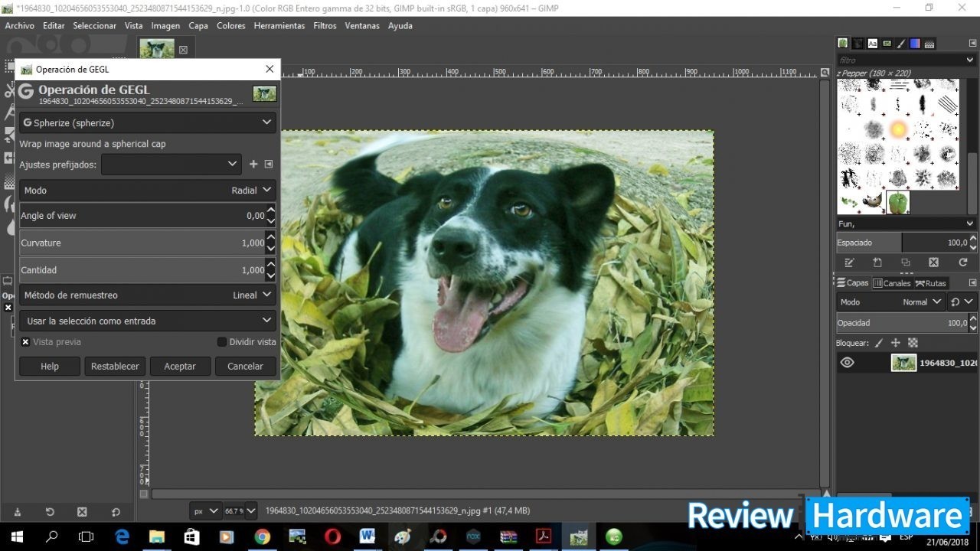Save preset with the plus icon
The width and height of the screenshot is (980, 551).
pyautogui.click(x=253, y=164)
